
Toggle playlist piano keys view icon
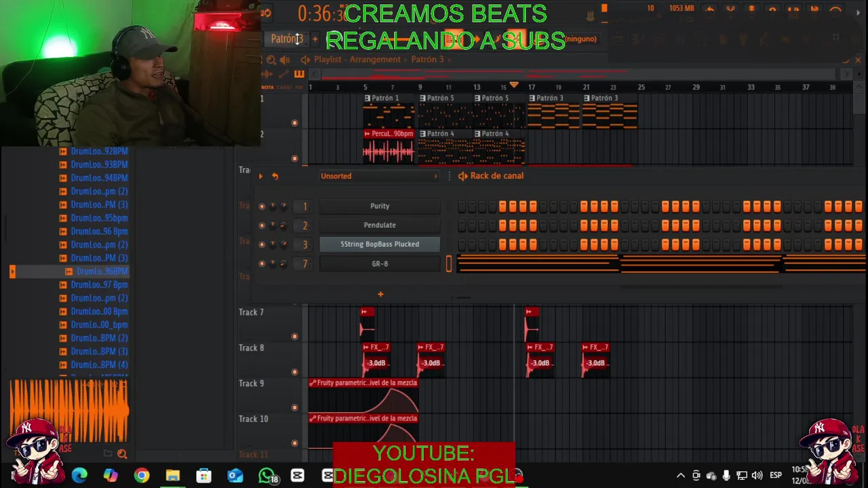coord(299,74)
